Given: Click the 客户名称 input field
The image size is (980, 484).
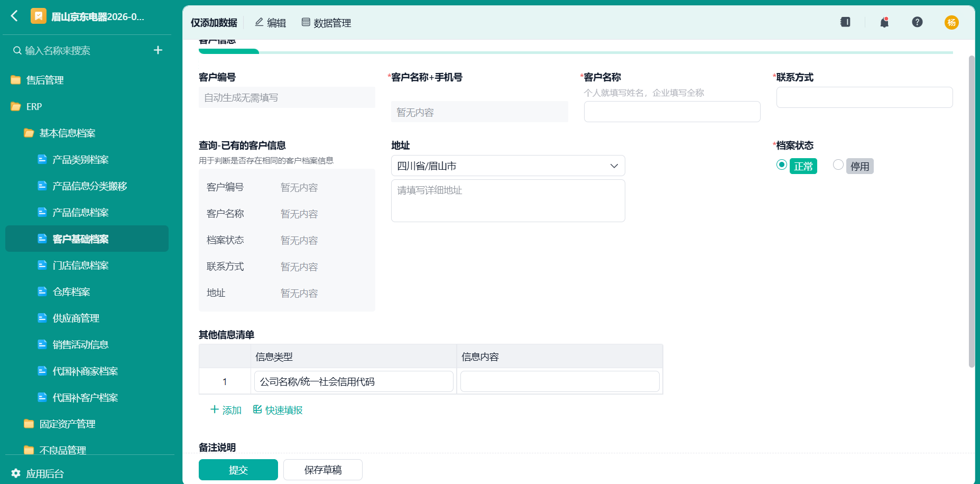Looking at the screenshot, I should 672,112.
